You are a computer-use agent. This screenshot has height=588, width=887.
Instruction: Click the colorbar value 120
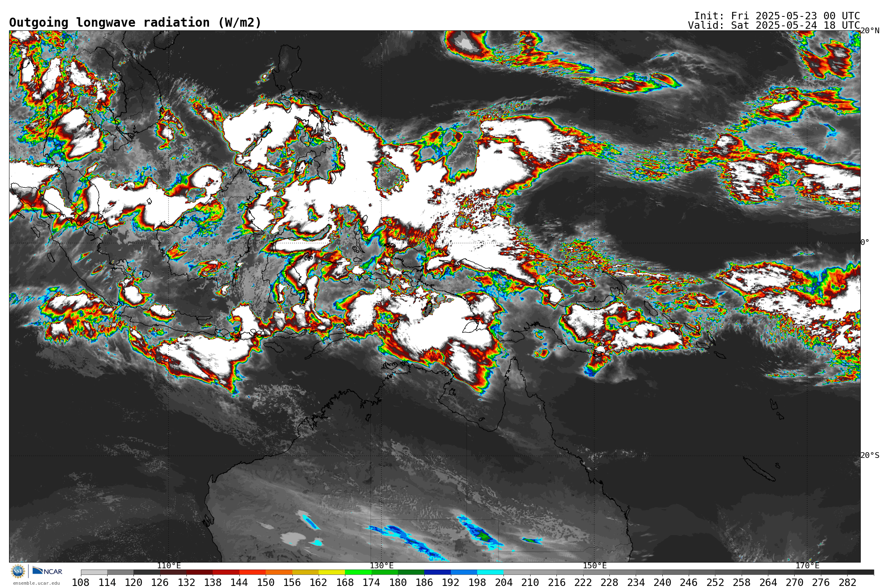(x=133, y=582)
